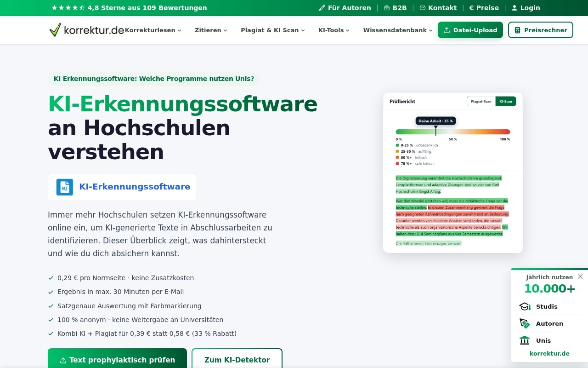The width and height of the screenshot is (588, 368).
Task: Click the green 0-25 % unbedenklich legend swatch
Action: (397, 145)
